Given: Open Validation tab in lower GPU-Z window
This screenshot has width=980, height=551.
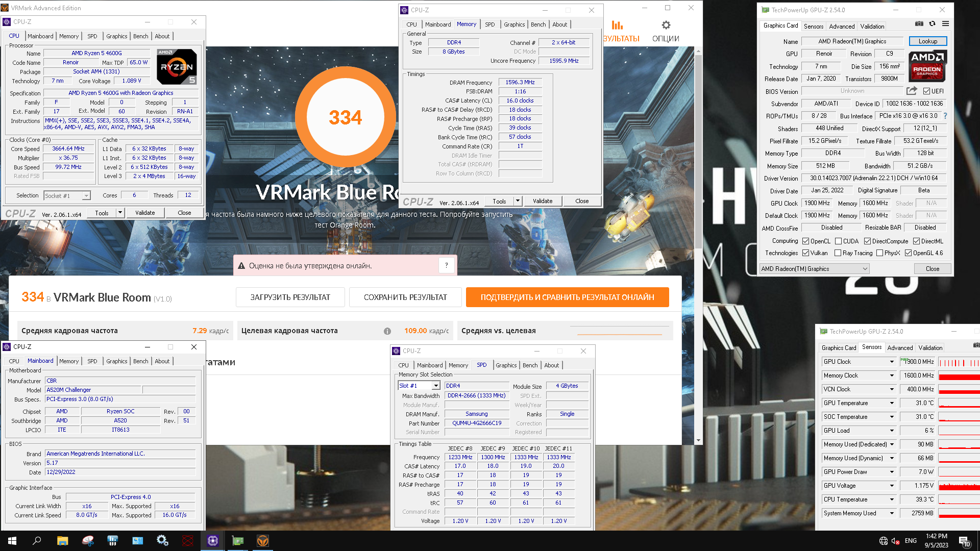Looking at the screenshot, I should coord(930,348).
